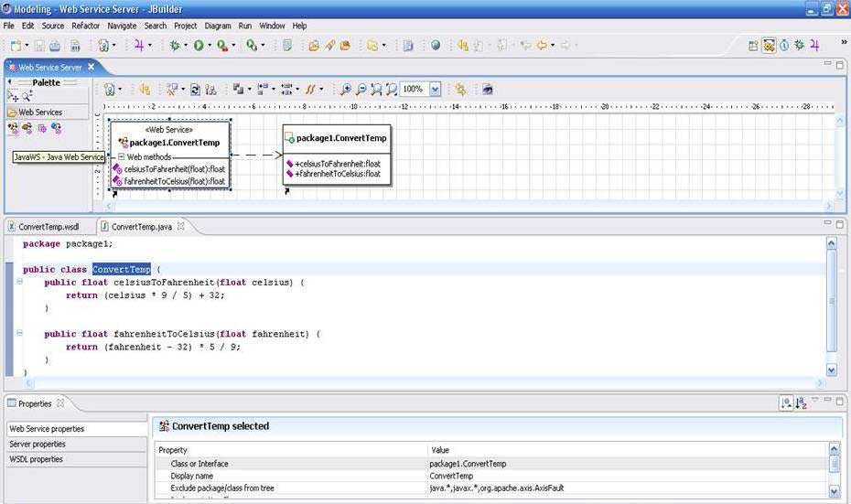Select the last Web Services palette tool icon
This screenshot has width=851, height=504.
pyautogui.click(x=56, y=129)
